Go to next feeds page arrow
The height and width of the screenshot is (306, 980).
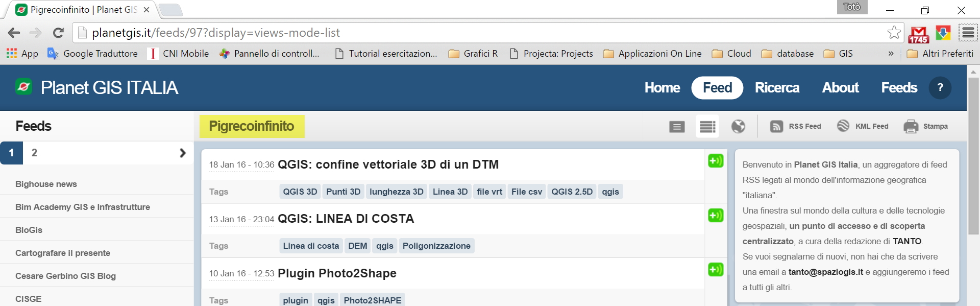click(183, 153)
